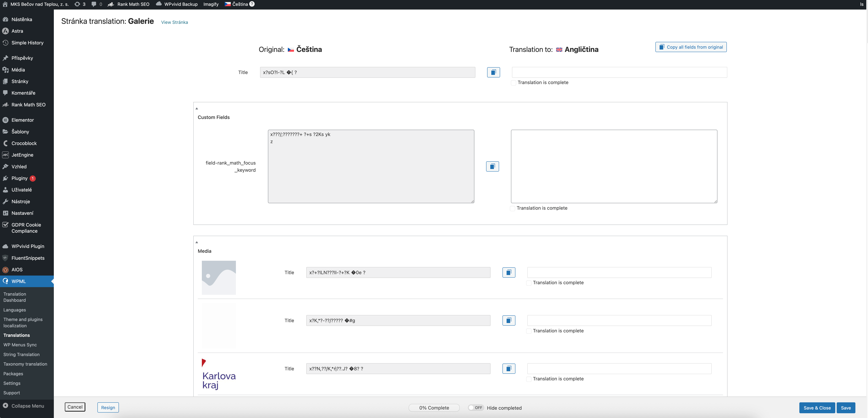
Task: Copy original Title field to translation
Action: point(493,72)
